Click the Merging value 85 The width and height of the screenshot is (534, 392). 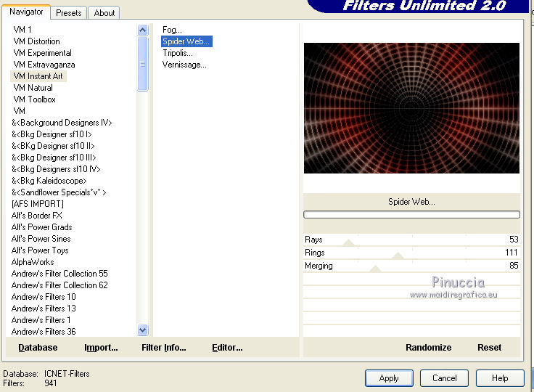pos(514,266)
